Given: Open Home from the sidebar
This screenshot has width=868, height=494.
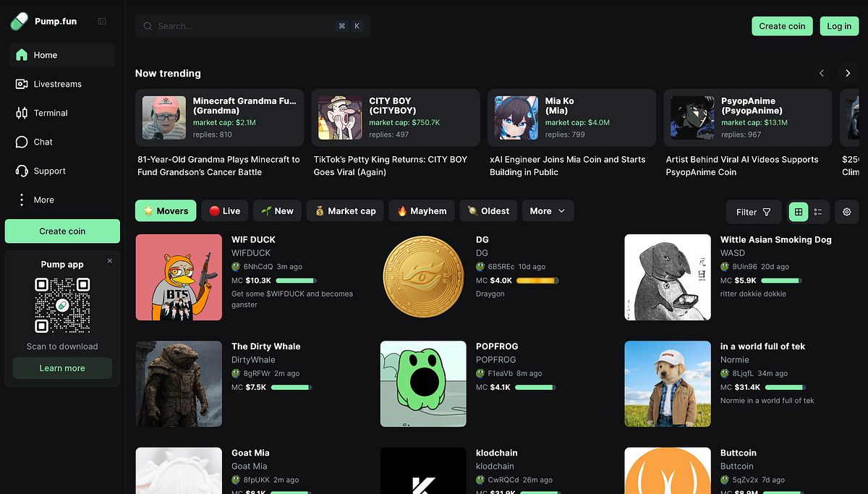Looking at the screenshot, I should point(62,55).
